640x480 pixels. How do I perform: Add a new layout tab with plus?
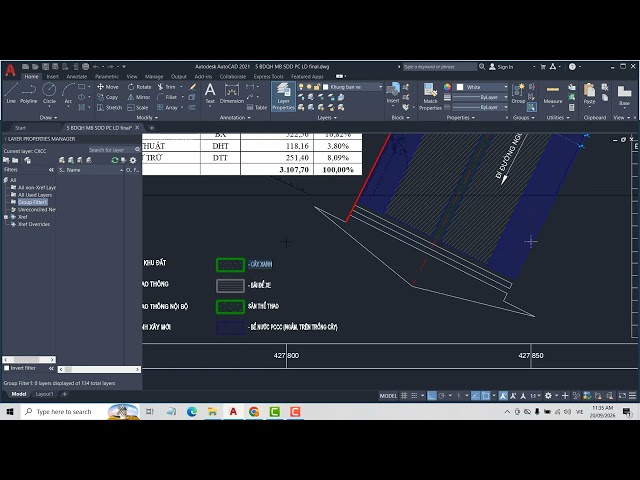64,394
